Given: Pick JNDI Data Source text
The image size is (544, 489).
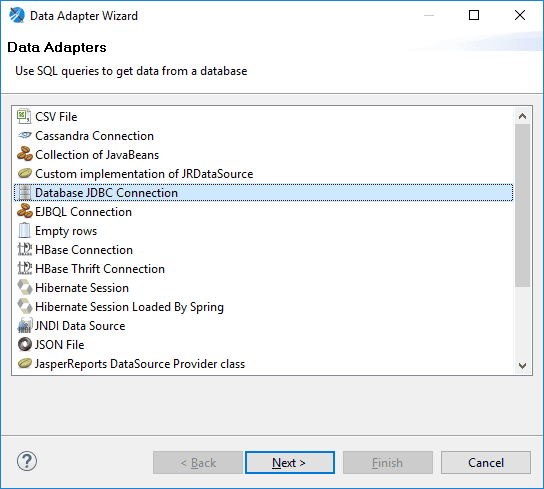Looking at the screenshot, I should point(80,326).
